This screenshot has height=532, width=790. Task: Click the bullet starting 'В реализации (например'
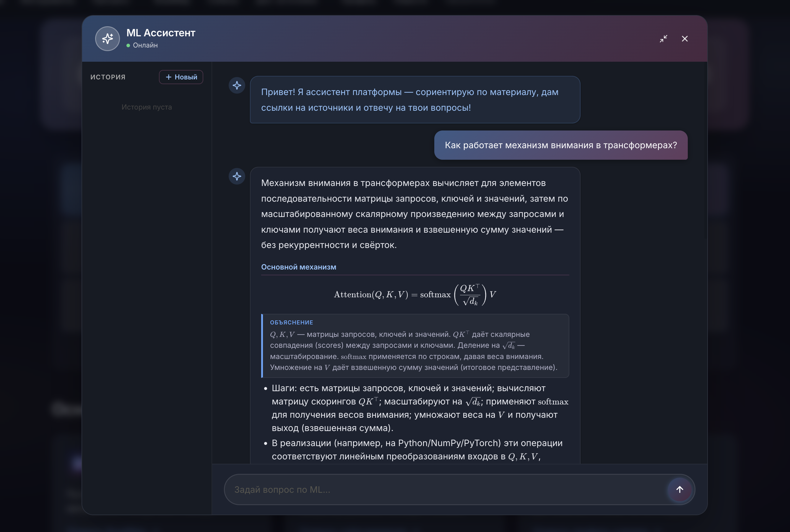coord(417,450)
